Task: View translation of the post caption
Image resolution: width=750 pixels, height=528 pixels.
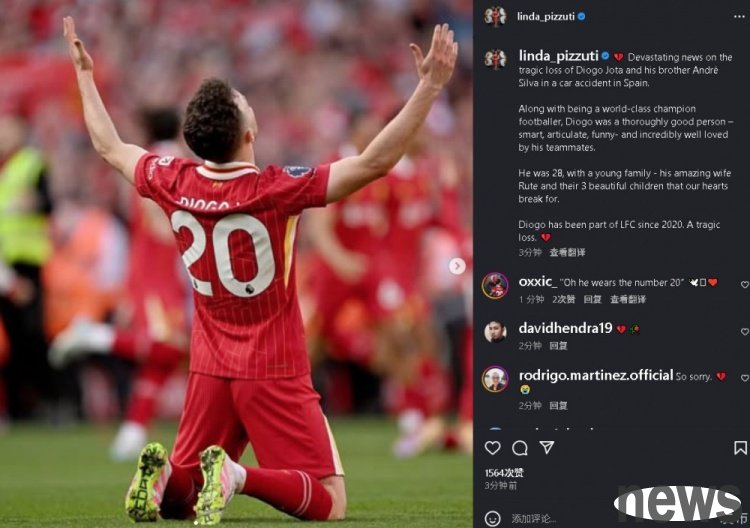Action: point(567,253)
